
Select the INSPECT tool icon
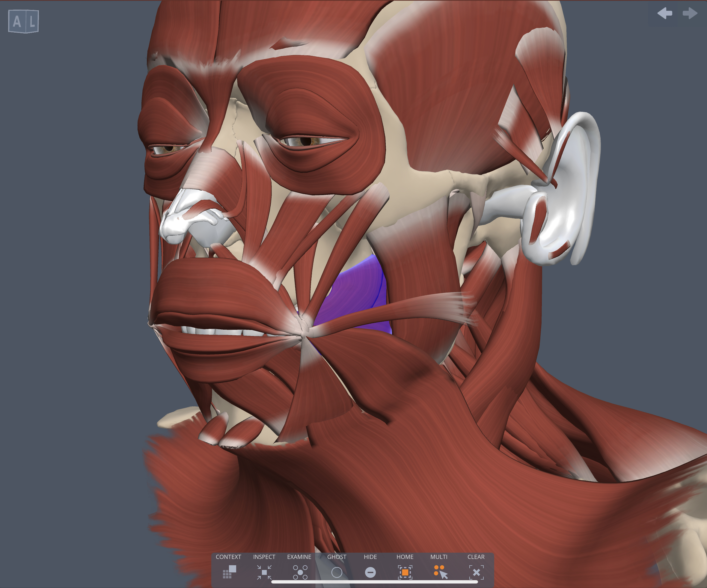point(265,572)
